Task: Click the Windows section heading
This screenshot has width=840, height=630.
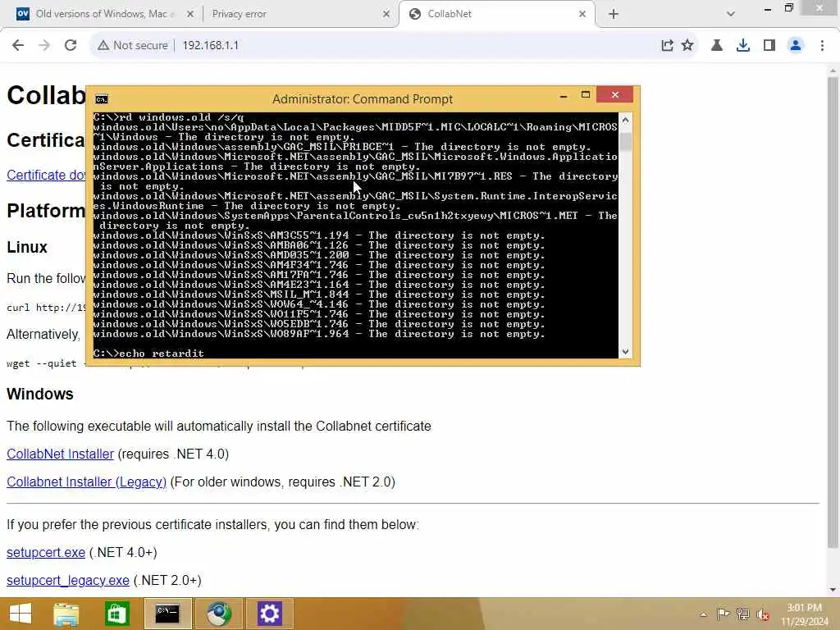Action: click(40, 394)
